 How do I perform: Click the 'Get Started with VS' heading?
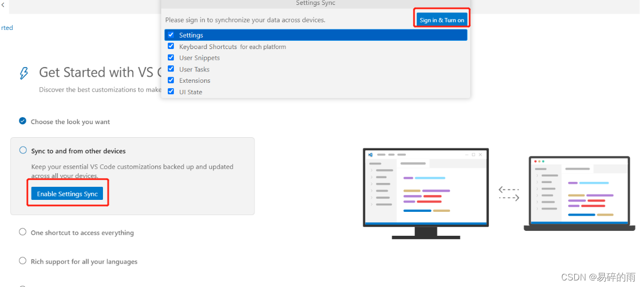pyautogui.click(x=101, y=72)
